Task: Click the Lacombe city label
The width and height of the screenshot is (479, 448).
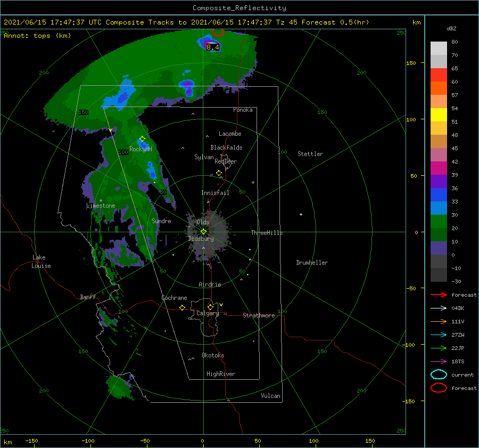Action: coord(230,134)
